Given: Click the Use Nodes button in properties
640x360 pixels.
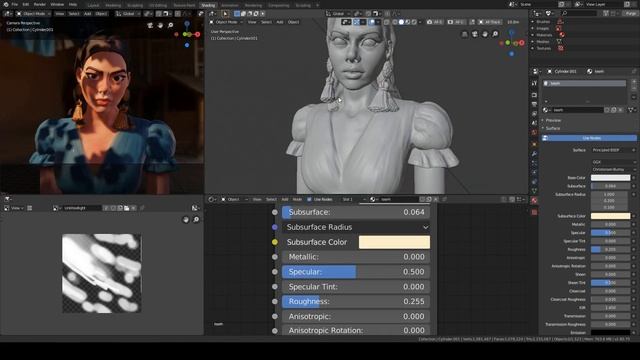Looking at the screenshot, I should tap(589, 138).
